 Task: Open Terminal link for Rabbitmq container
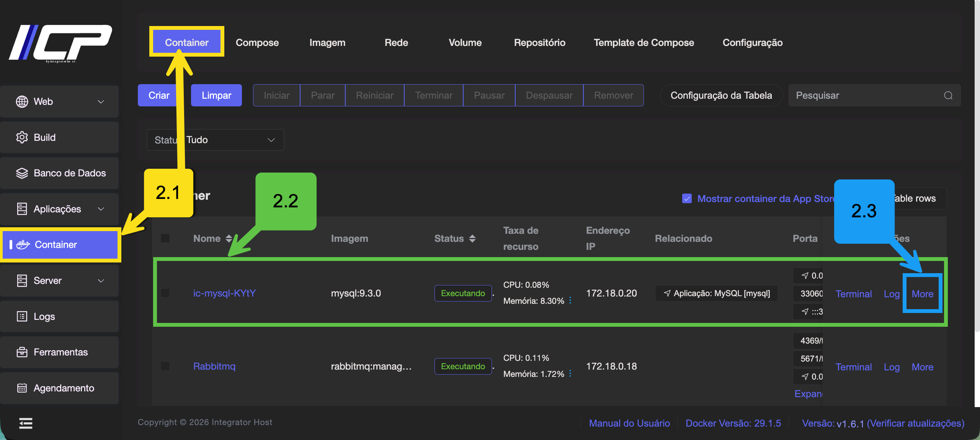(853, 367)
